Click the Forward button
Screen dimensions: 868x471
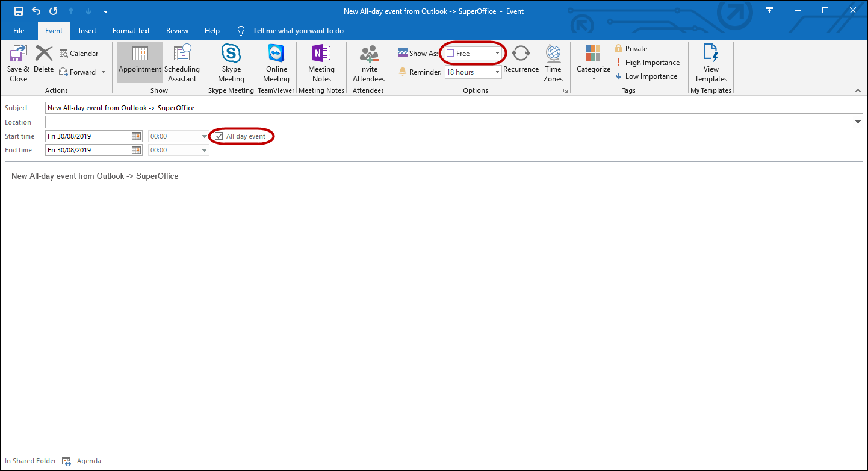[78, 72]
